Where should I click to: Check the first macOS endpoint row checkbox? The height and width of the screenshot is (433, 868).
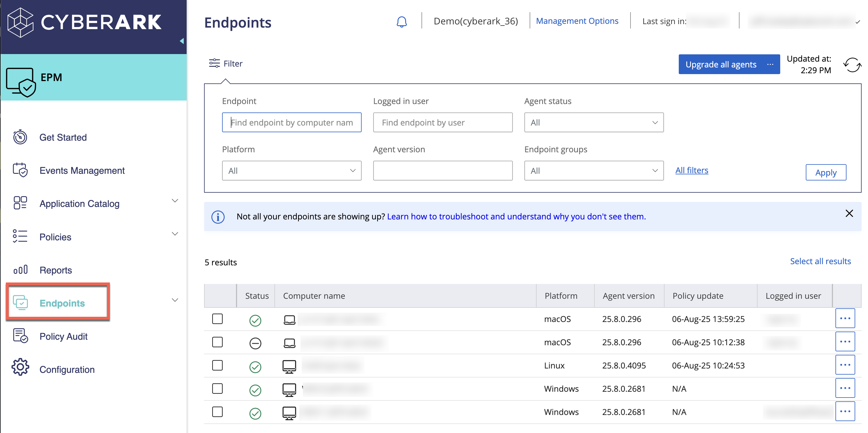[218, 319]
